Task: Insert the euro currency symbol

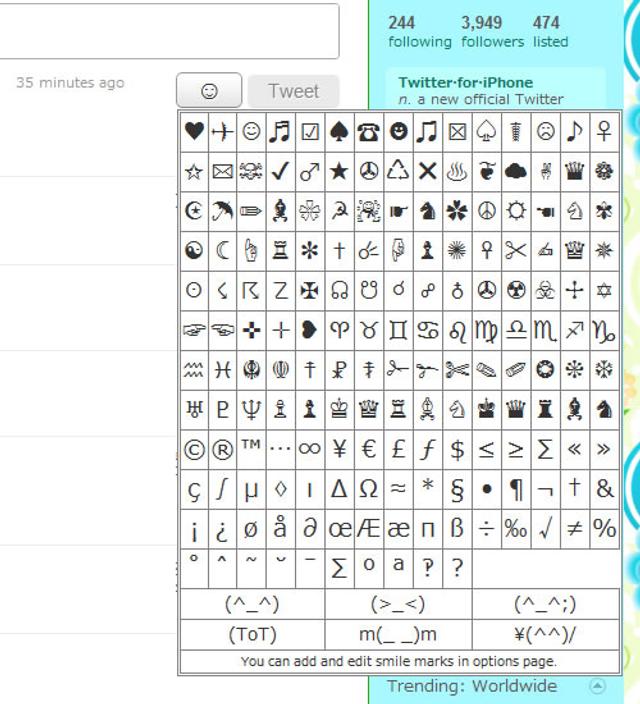Action: coord(369,449)
